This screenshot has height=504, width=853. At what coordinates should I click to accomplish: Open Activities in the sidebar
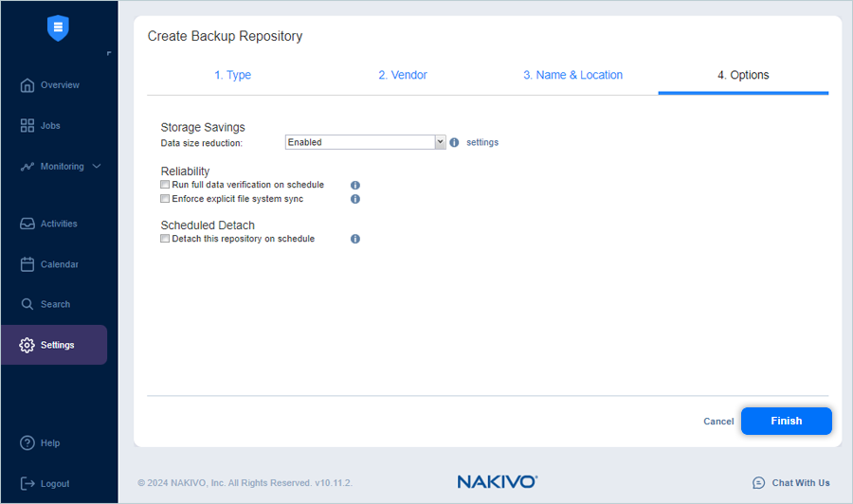point(59,224)
